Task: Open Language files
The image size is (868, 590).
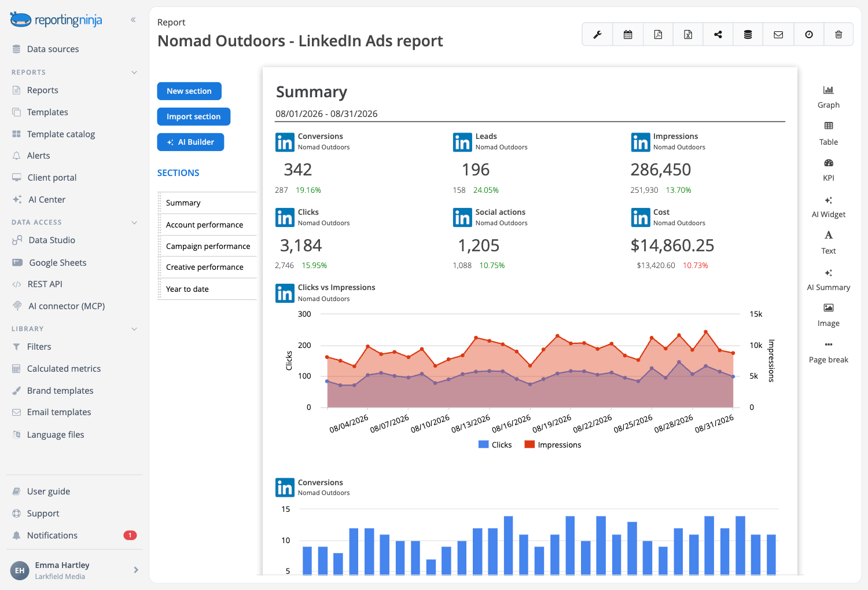Action: [56, 435]
